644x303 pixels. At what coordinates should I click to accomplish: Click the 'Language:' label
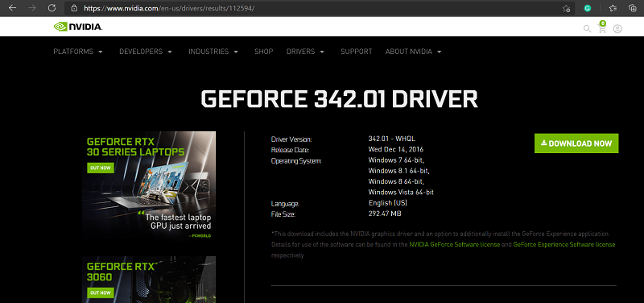(x=285, y=204)
